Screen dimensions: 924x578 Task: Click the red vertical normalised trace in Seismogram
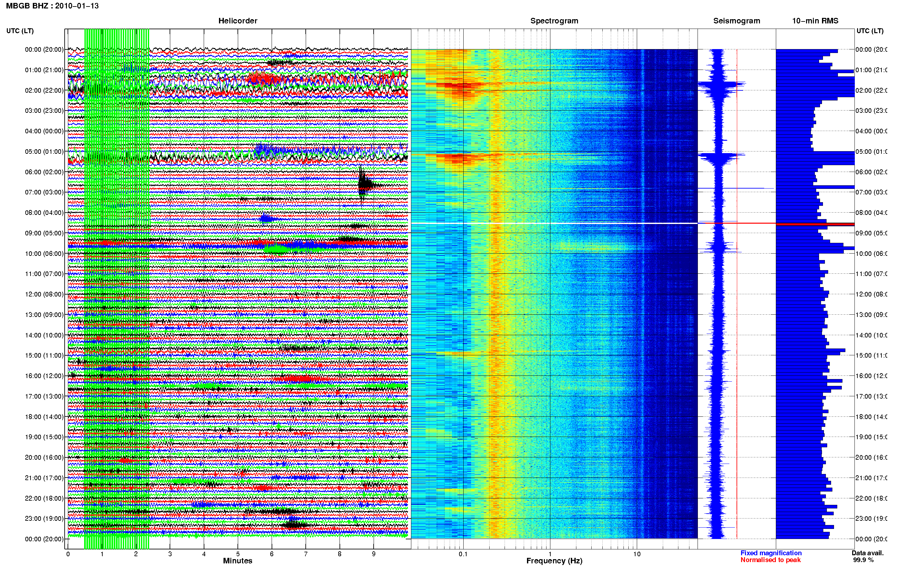pyautogui.click(x=737, y=294)
